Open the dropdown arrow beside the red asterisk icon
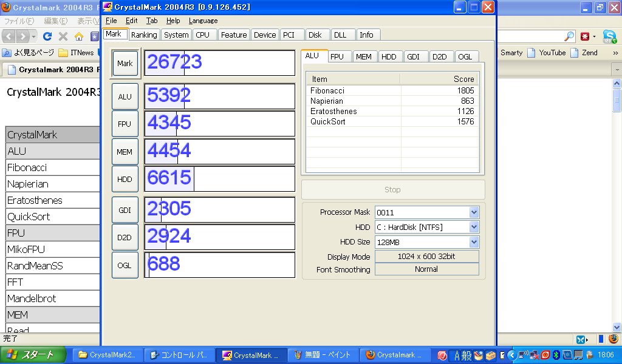Screen dimensions: 622x364 (x=594, y=37)
